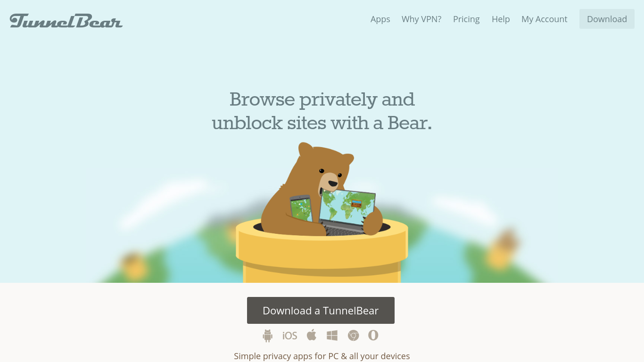Choose the Windows platform icon
Viewport: 644px width, 362px height.
332,336
